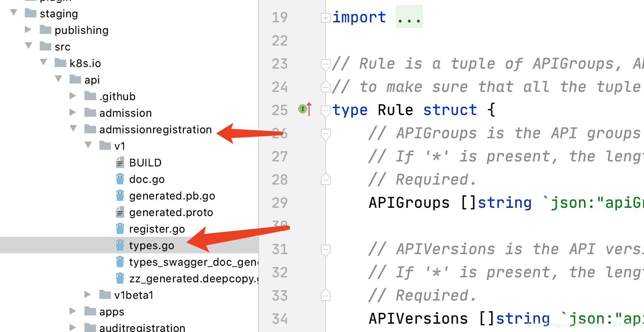
Task: Select the publishing folder name
Action: pyautogui.click(x=82, y=30)
